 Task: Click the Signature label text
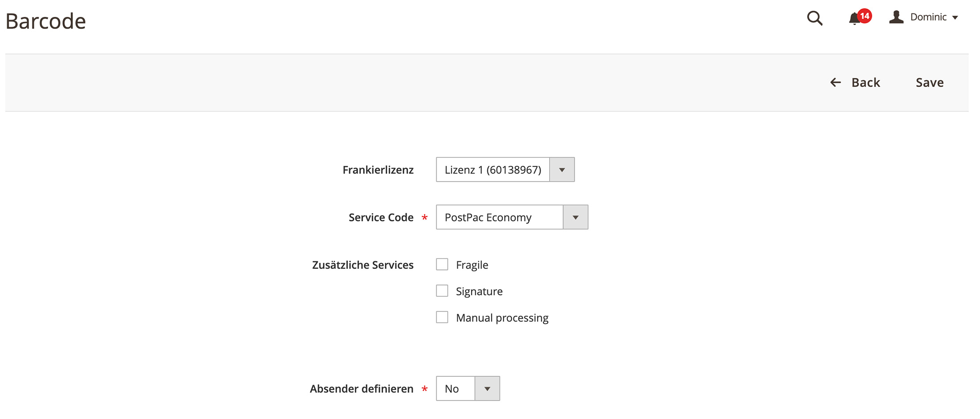[x=479, y=292]
